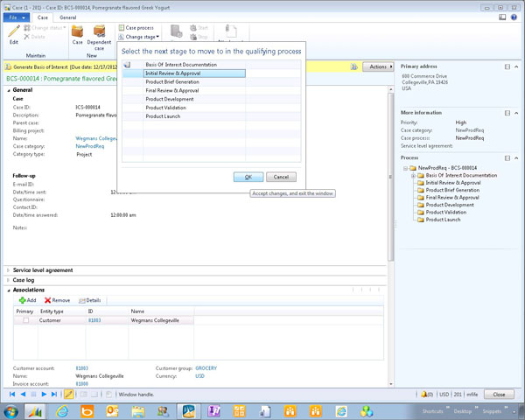Click the Process pane options icon

(507, 157)
